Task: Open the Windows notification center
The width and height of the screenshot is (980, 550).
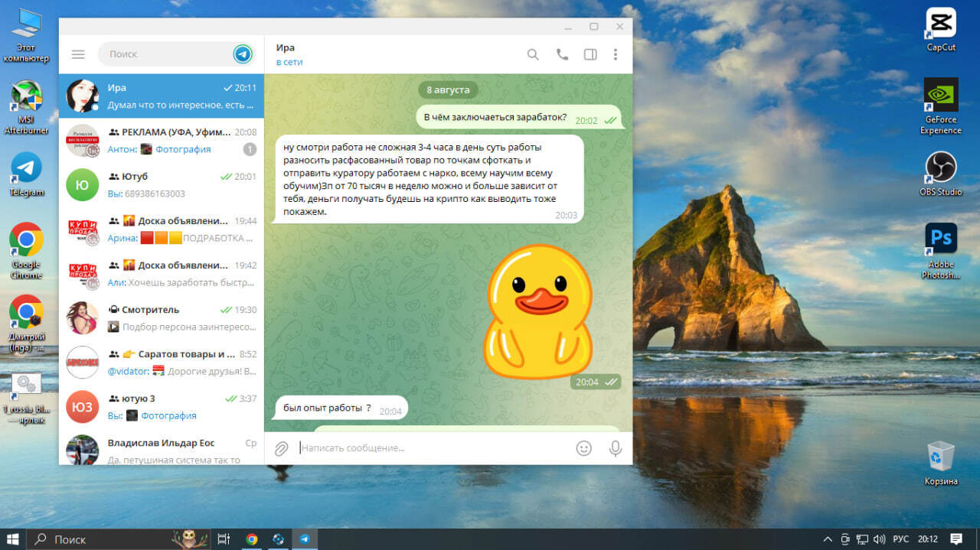Action: [x=955, y=539]
